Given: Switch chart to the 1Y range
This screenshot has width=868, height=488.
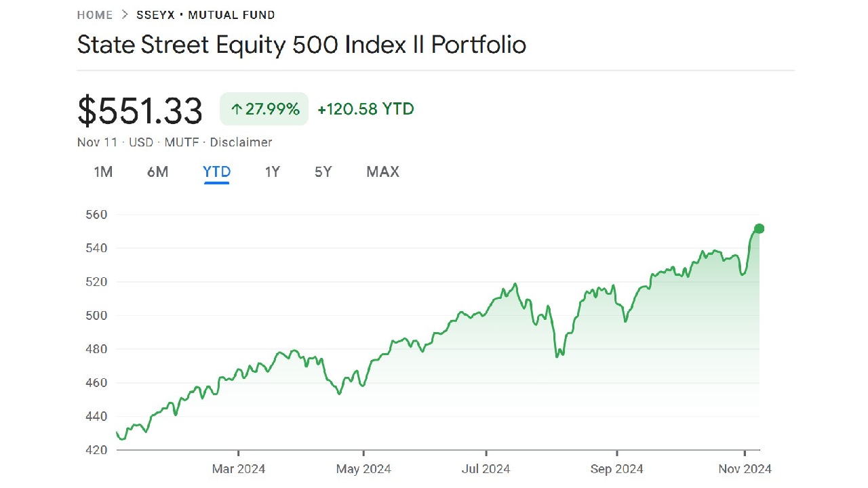Looking at the screenshot, I should point(272,172).
